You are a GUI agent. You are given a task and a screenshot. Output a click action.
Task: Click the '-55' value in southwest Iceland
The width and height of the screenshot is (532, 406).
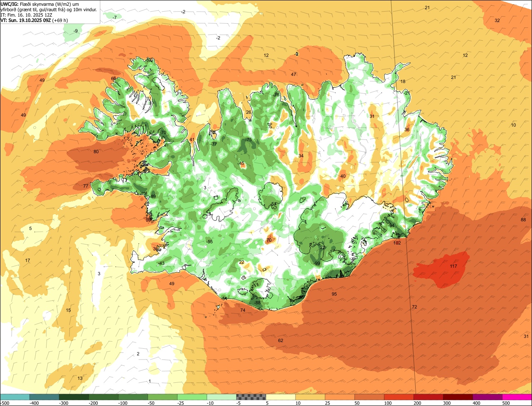209,242
